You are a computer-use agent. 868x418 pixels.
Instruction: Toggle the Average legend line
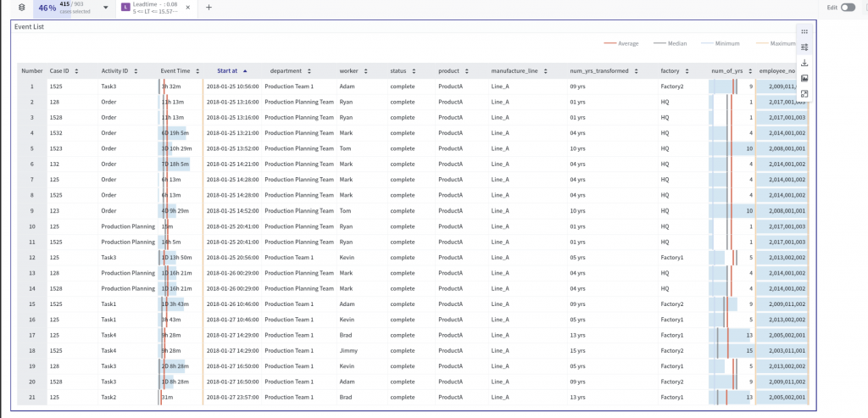coord(622,43)
